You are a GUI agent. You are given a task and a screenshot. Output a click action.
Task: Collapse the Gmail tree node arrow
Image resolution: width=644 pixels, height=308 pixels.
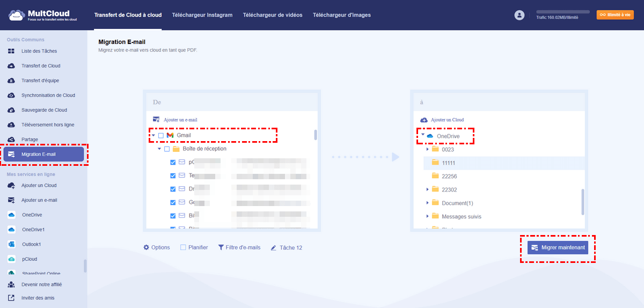pos(153,136)
